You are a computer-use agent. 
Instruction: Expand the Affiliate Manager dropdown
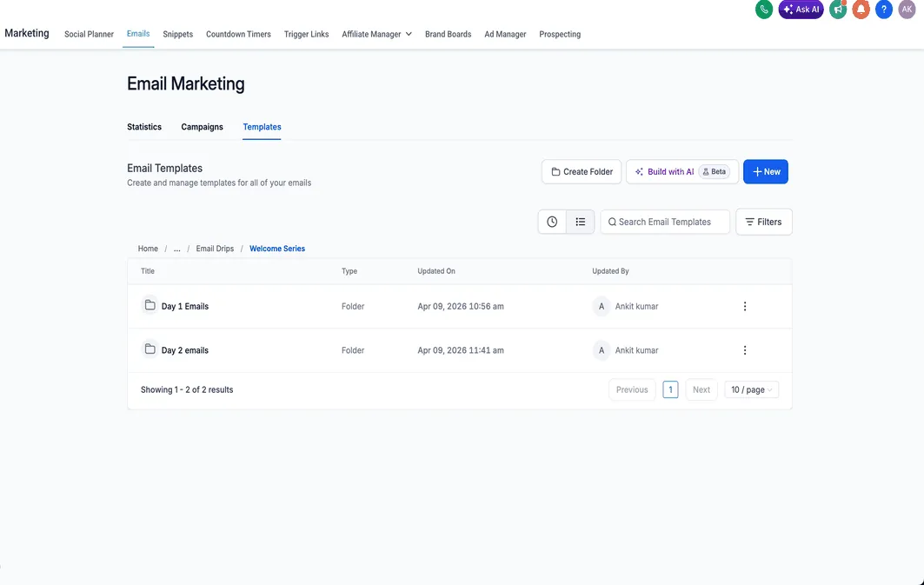(376, 34)
